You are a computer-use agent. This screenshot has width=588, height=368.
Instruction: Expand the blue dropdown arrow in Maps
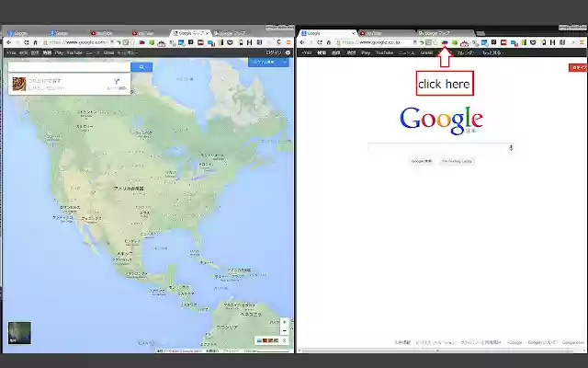tap(285, 62)
